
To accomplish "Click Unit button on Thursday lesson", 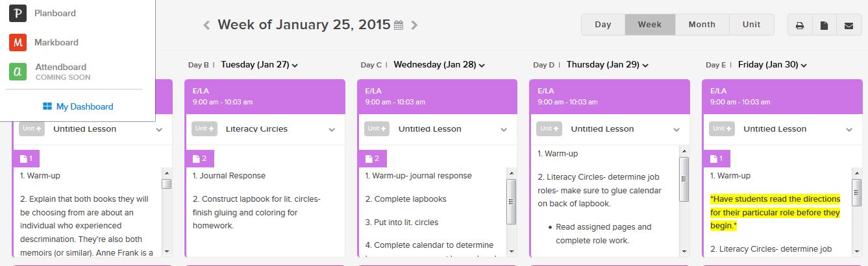I will click(549, 129).
